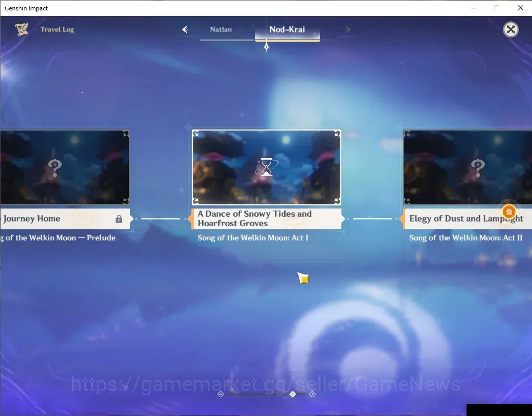Close the Travel Log with the round X

click(511, 30)
